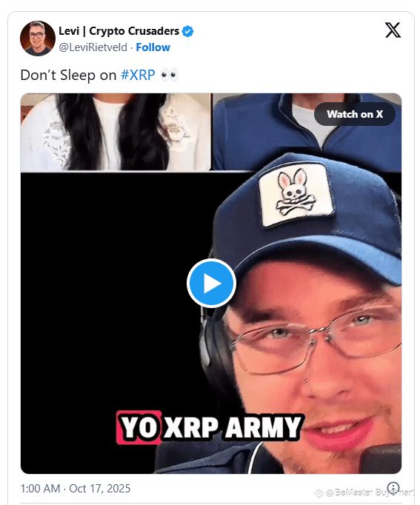Click the woman's video panel thumbnail
420x505 pixels.
pos(116,132)
